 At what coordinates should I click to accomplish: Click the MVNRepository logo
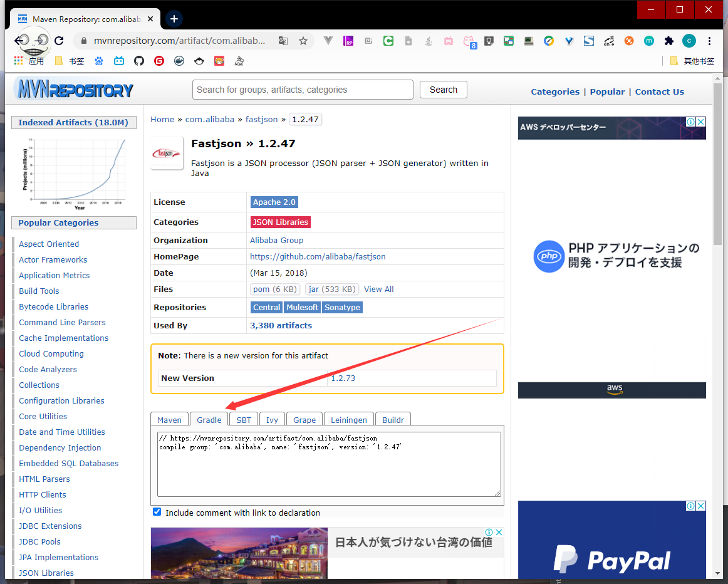pyautogui.click(x=74, y=90)
